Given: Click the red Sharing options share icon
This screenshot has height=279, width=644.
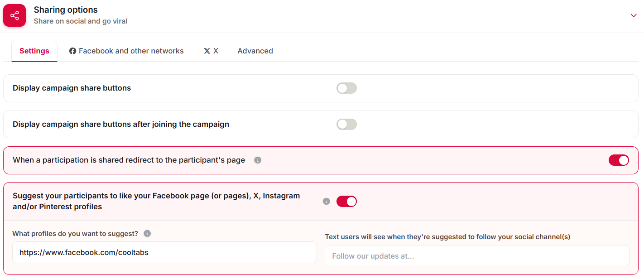Looking at the screenshot, I should click(x=14, y=15).
